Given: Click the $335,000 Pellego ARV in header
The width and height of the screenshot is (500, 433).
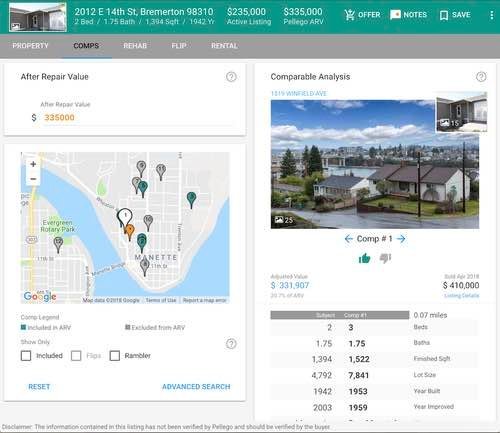Looking at the screenshot, I should click(x=303, y=12).
